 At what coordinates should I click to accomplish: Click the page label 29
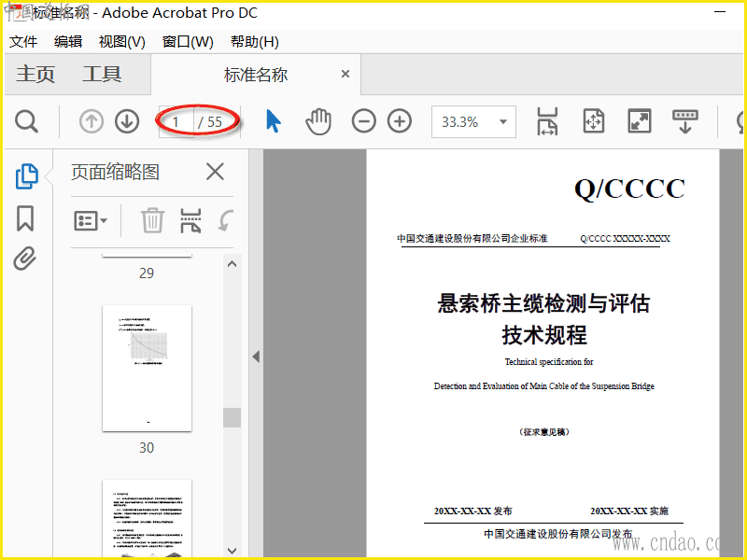click(147, 273)
